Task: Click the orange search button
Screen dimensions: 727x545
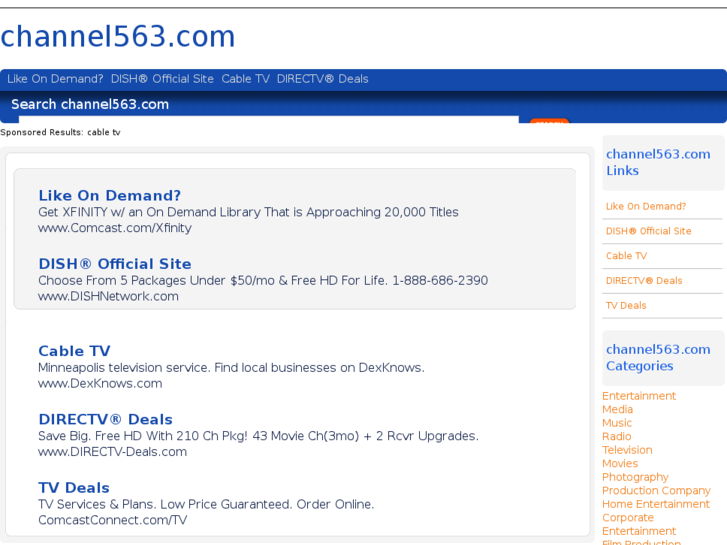Action: tap(549, 121)
